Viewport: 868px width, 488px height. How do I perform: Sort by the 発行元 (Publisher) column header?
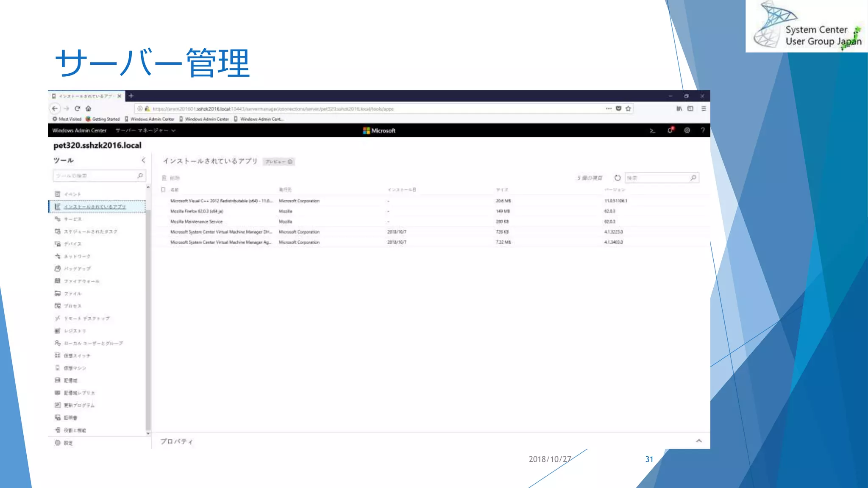(285, 190)
